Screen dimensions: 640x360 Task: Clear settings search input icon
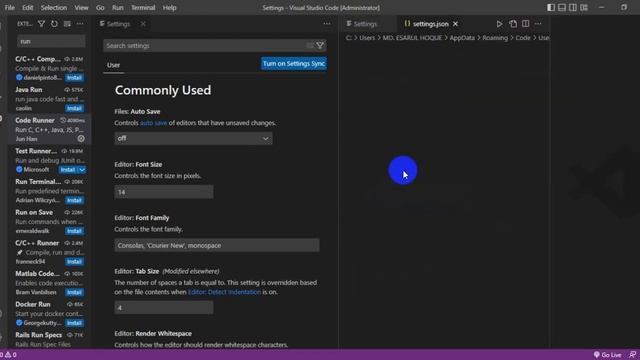point(310,46)
